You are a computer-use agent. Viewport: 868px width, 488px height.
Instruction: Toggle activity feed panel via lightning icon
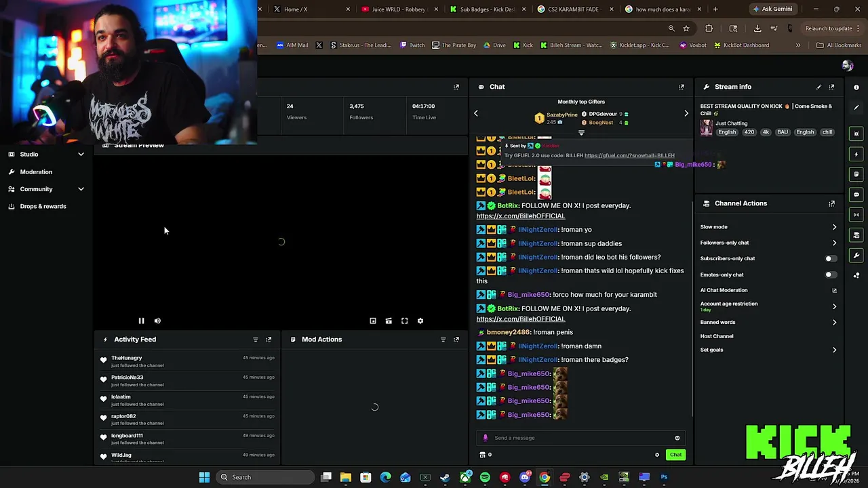[x=856, y=154]
